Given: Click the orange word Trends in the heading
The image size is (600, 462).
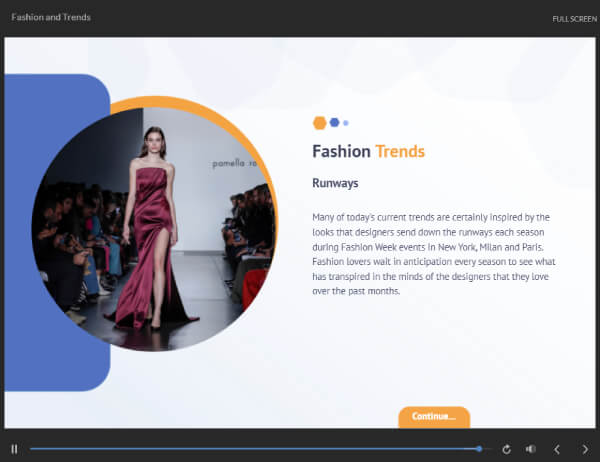Looking at the screenshot, I should (400, 152).
